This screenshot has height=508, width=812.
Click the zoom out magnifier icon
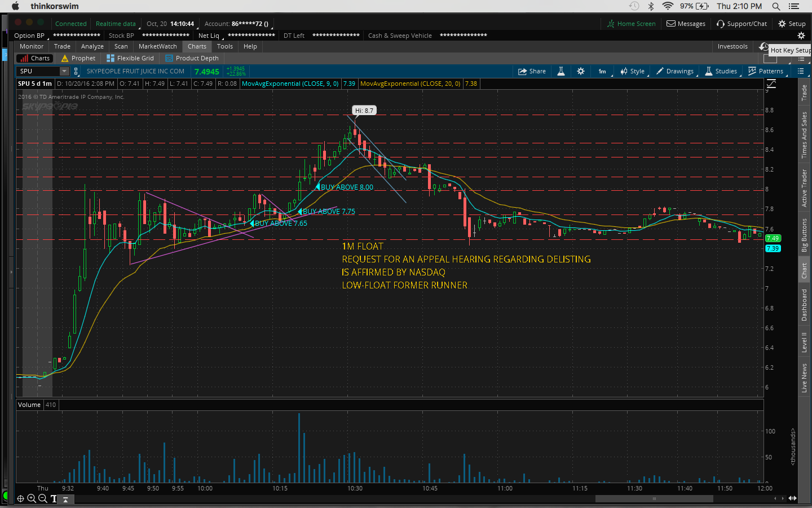tap(42, 498)
